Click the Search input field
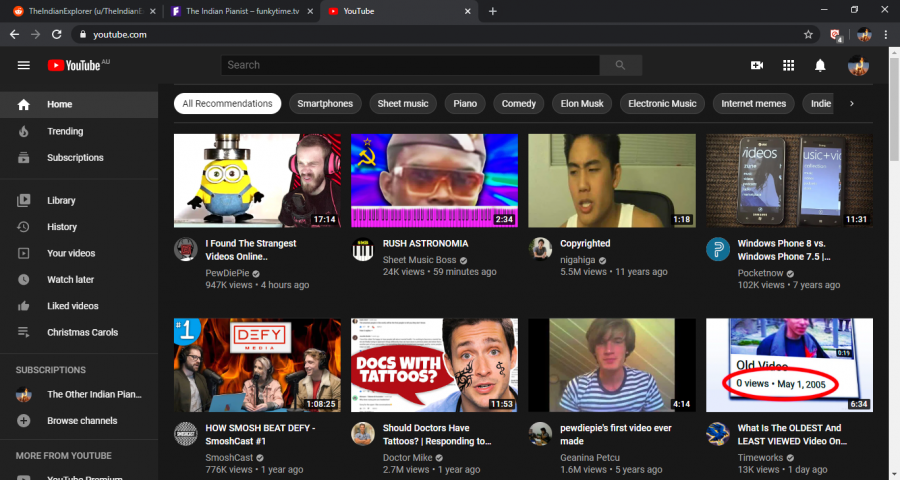900x480 pixels. [x=410, y=65]
